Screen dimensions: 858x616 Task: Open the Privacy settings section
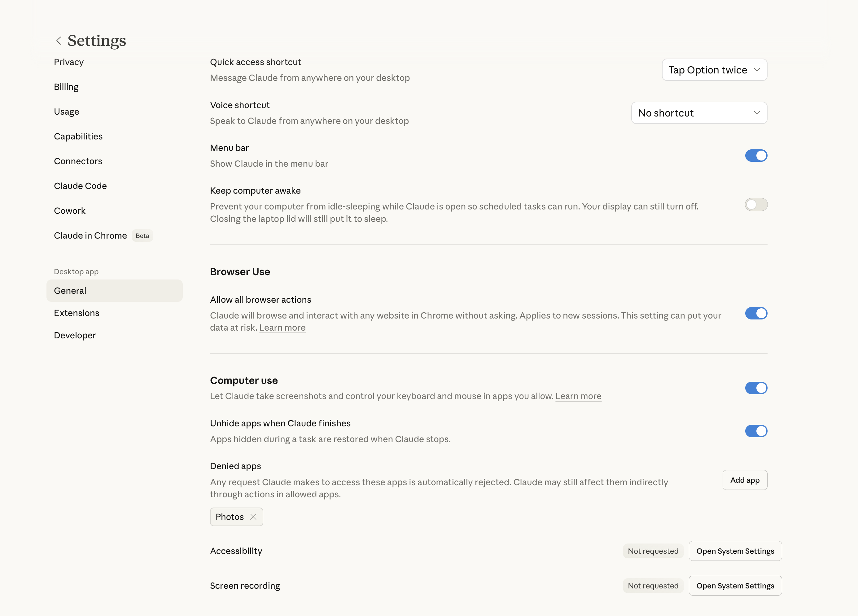(x=69, y=62)
